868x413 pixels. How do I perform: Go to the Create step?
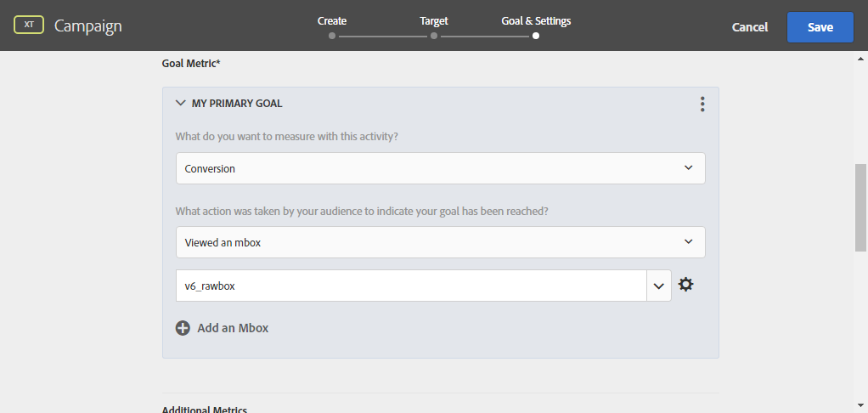[x=332, y=21]
